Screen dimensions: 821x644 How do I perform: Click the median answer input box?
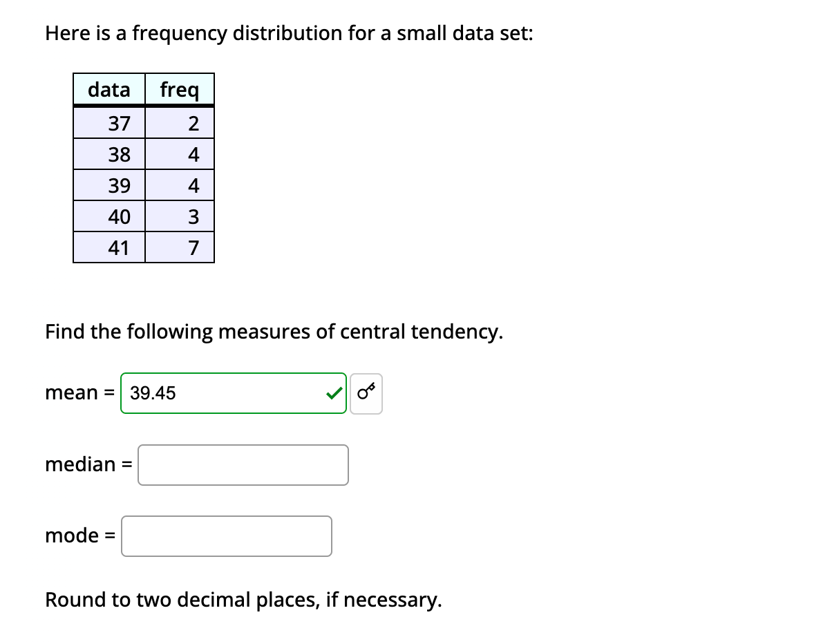243,464
